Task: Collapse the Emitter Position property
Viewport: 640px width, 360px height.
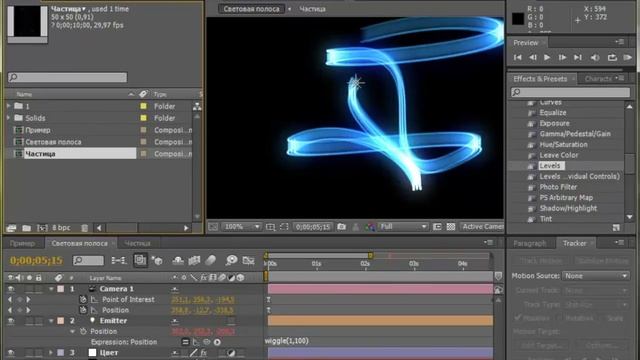Action: coord(73,331)
